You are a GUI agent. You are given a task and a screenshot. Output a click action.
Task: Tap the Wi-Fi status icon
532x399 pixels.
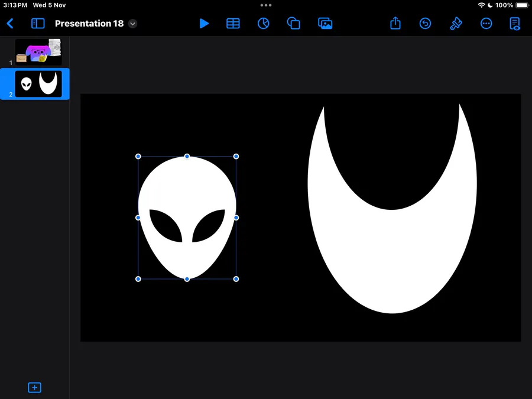coord(481,5)
